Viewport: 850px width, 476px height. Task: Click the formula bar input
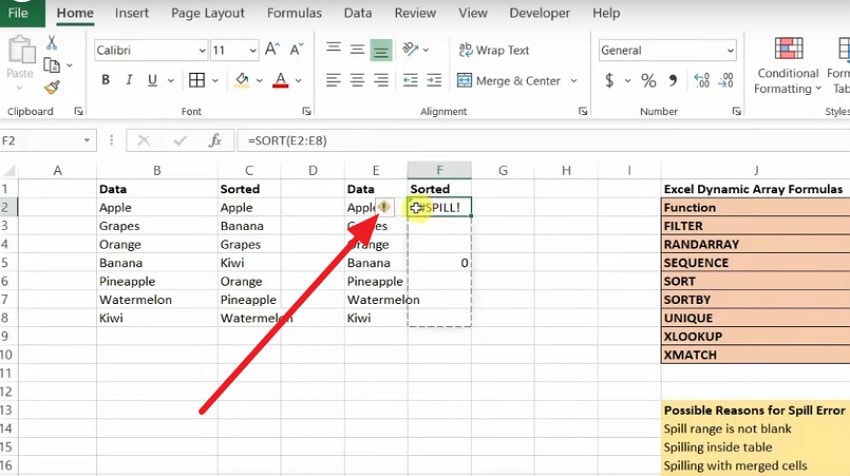click(x=543, y=141)
